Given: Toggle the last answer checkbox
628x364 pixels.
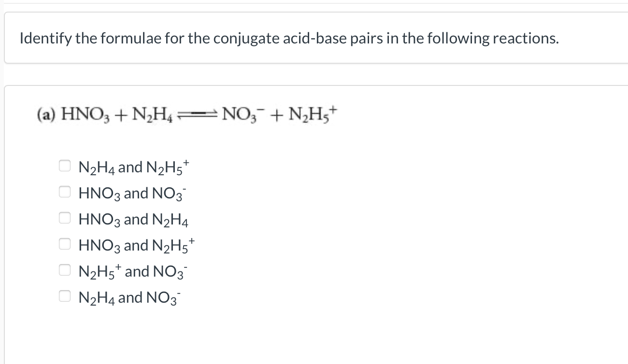Looking at the screenshot, I should (65, 295).
